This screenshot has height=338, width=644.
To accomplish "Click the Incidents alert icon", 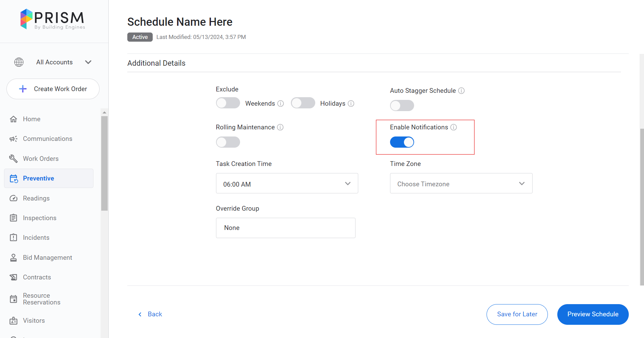I will click(14, 237).
